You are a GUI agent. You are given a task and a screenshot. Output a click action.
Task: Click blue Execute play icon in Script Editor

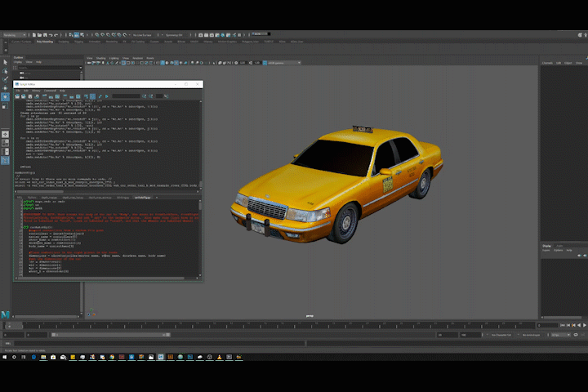point(106,96)
